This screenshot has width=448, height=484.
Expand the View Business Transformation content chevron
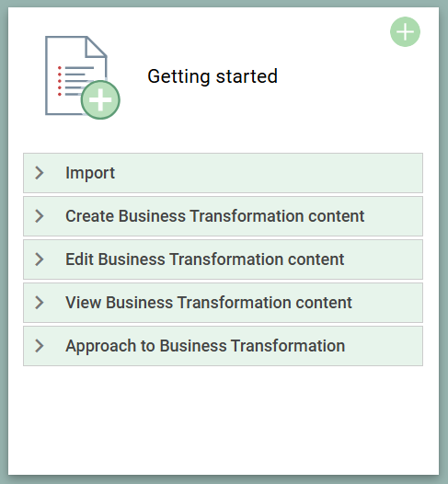(x=40, y=303)
